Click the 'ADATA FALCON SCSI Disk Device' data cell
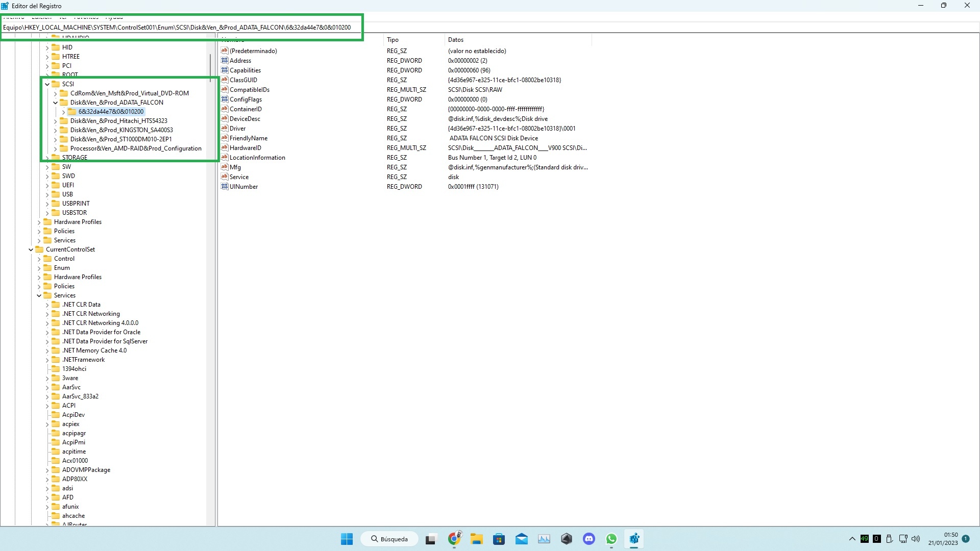 click(494, 138)
